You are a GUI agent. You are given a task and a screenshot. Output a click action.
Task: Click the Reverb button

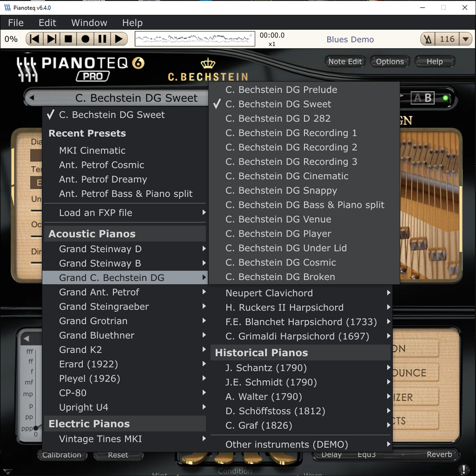(x=439, y=455)
